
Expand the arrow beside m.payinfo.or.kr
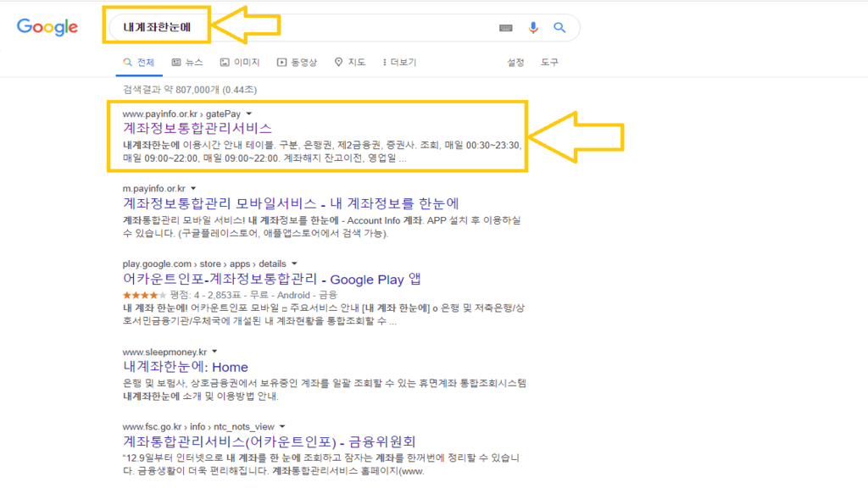(x=193, y=189)
